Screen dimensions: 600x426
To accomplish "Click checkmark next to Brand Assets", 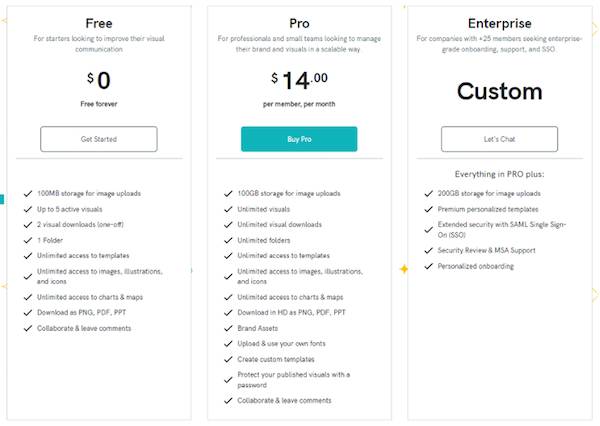I will [x=228, y=327].
